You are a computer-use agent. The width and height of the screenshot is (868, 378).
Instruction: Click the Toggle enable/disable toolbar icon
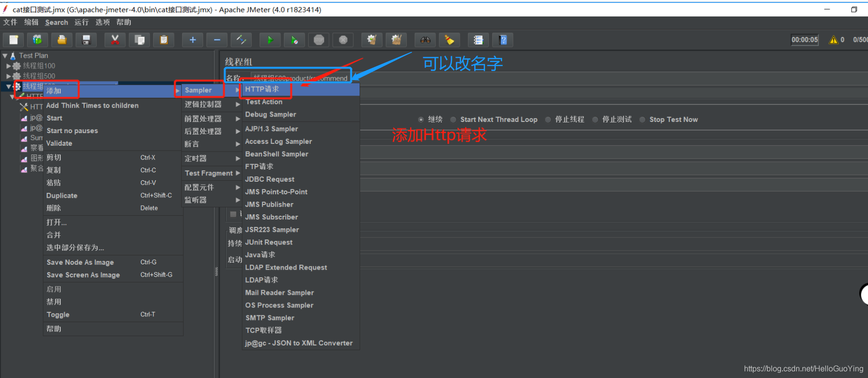241,40
